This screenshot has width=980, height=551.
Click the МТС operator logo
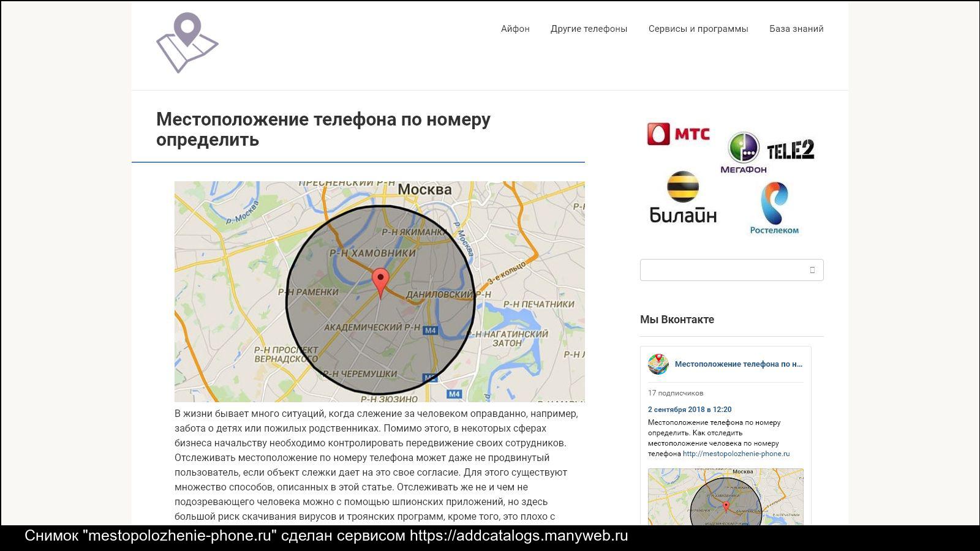point(679,134)
